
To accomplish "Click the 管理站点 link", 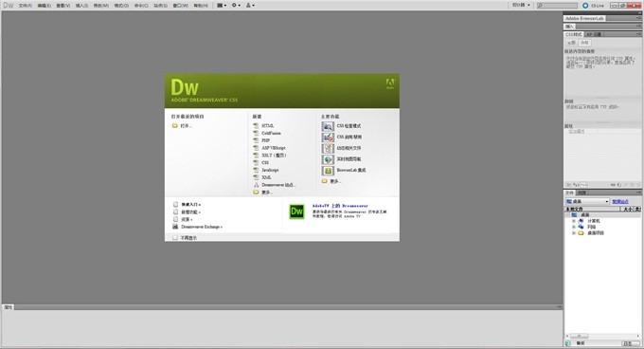I will 620,202.
